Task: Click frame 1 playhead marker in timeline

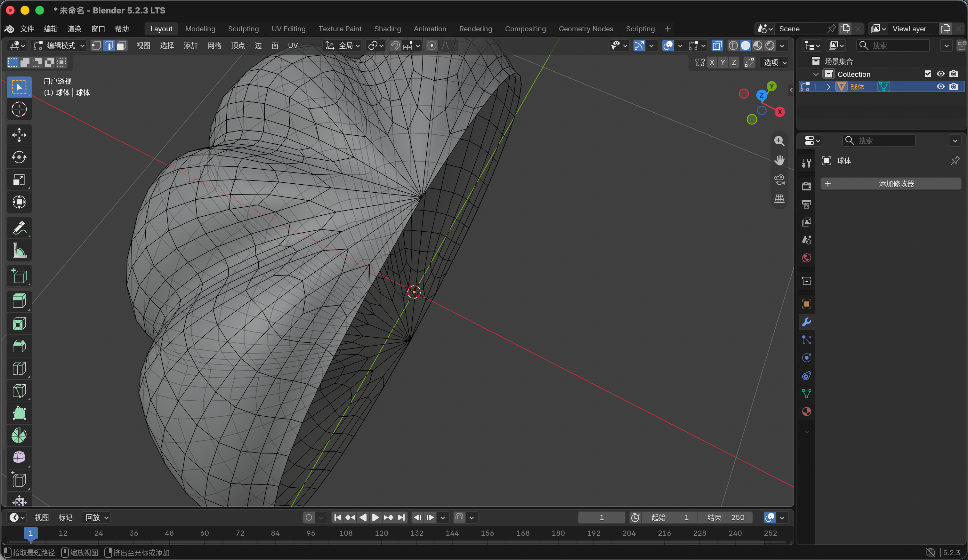Action: coord(31,533)
